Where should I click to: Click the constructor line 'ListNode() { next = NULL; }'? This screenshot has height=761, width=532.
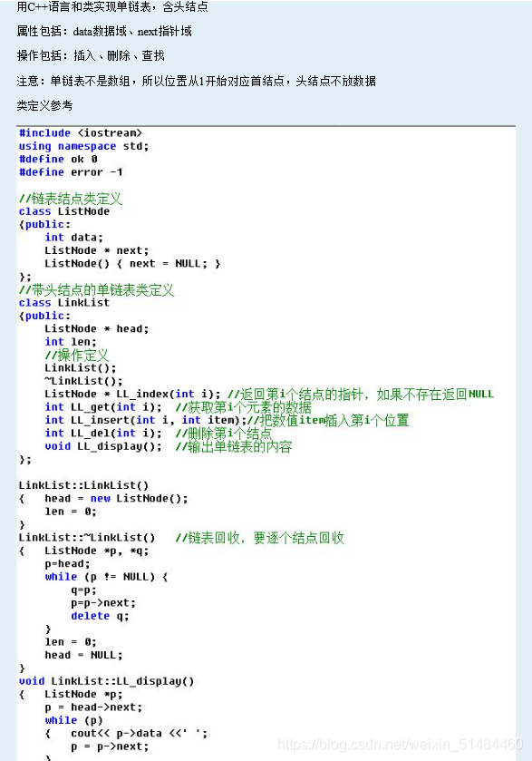click(x=132, y=264)
